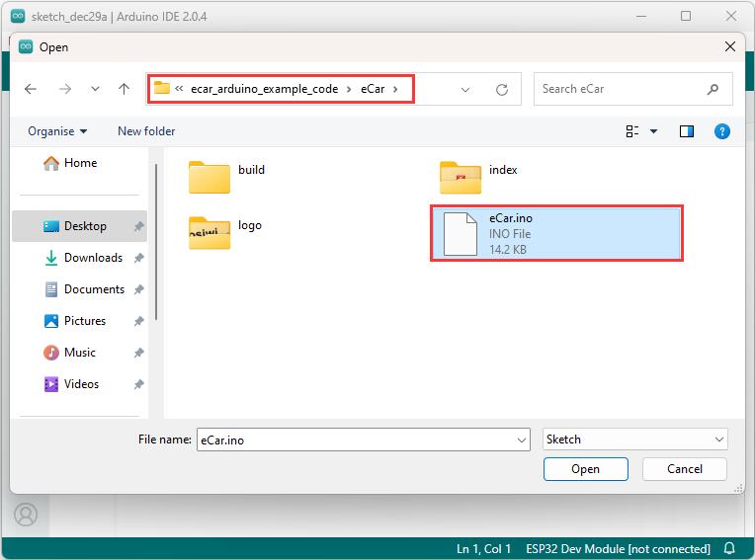
Task: Unpin Desktop using its pin icon
Action: 138,226
